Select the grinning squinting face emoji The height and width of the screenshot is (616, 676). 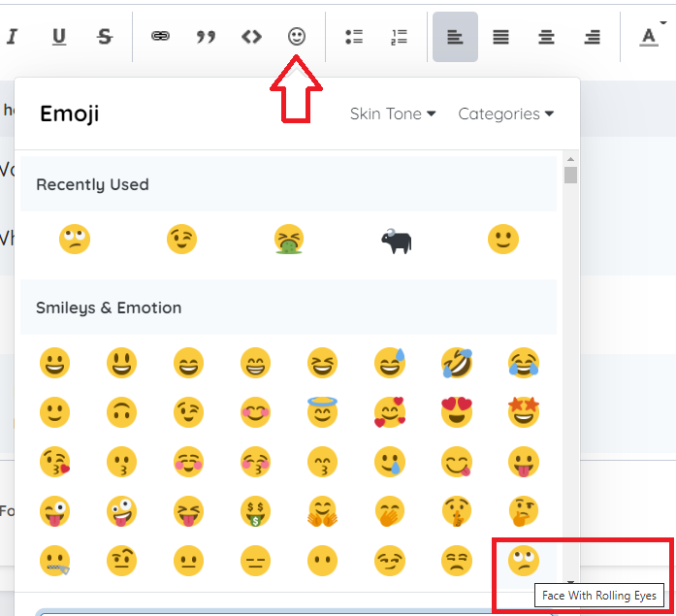point(322,363)
